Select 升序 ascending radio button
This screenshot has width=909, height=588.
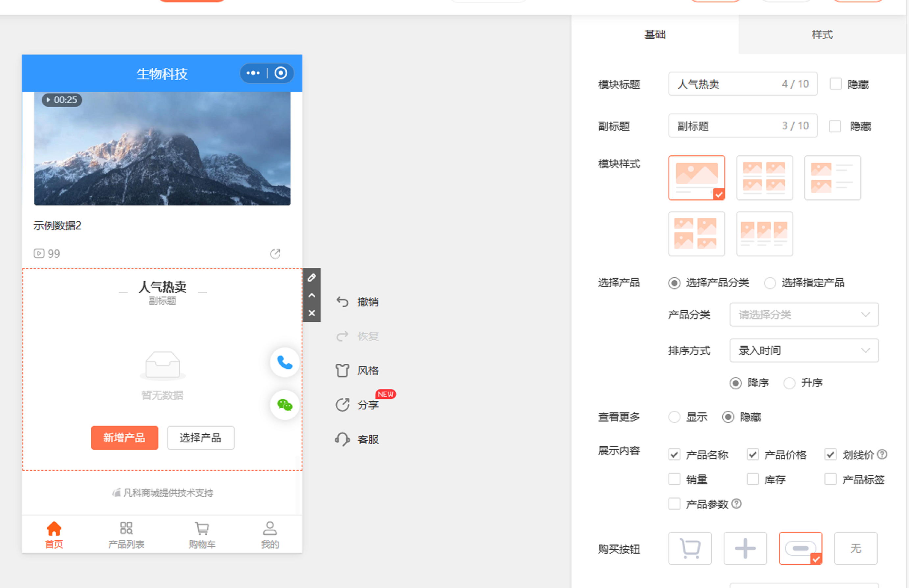(789, 383)
